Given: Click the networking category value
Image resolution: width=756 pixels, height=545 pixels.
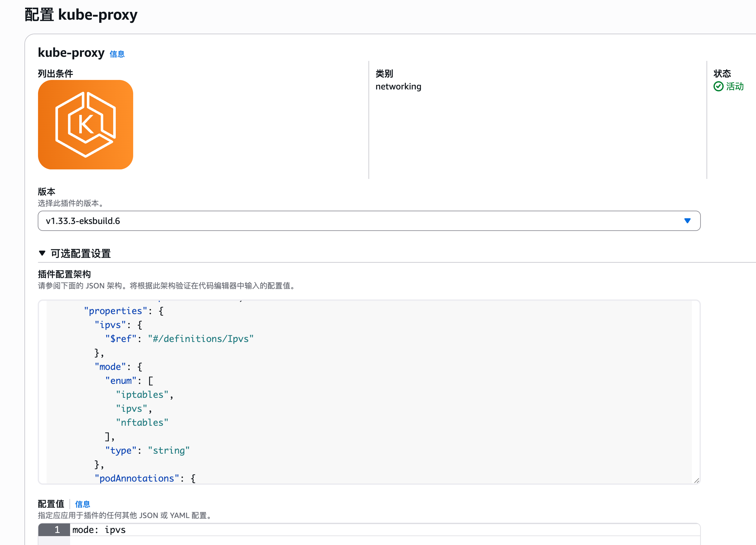Looking at the screenshot, I should (x=398, y=86).
